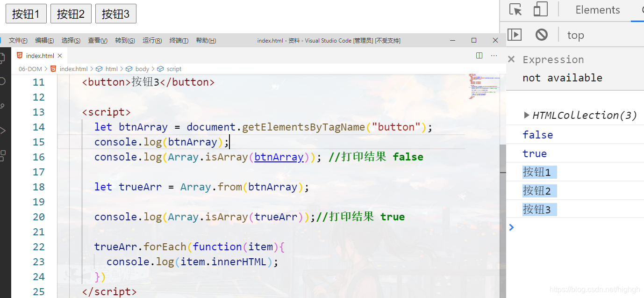Screen dimensions: 644x298
Task: Click line number 18 in gutter
Action: pos(39,187)
